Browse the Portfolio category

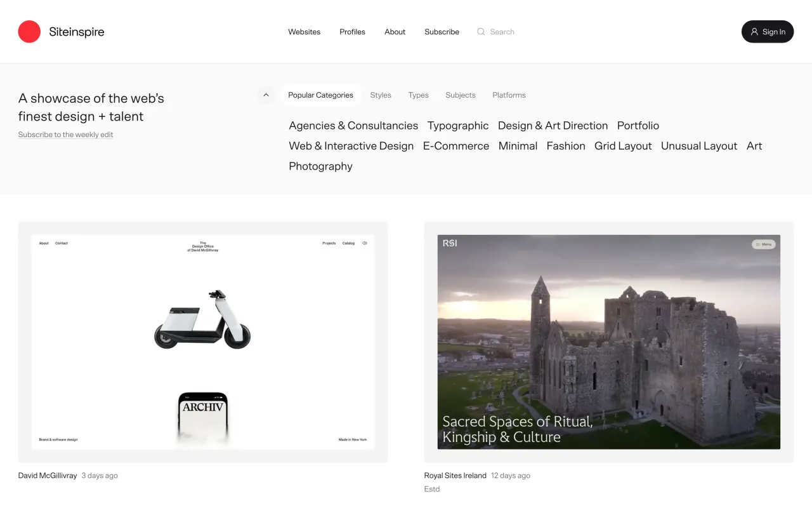[638, 126]
